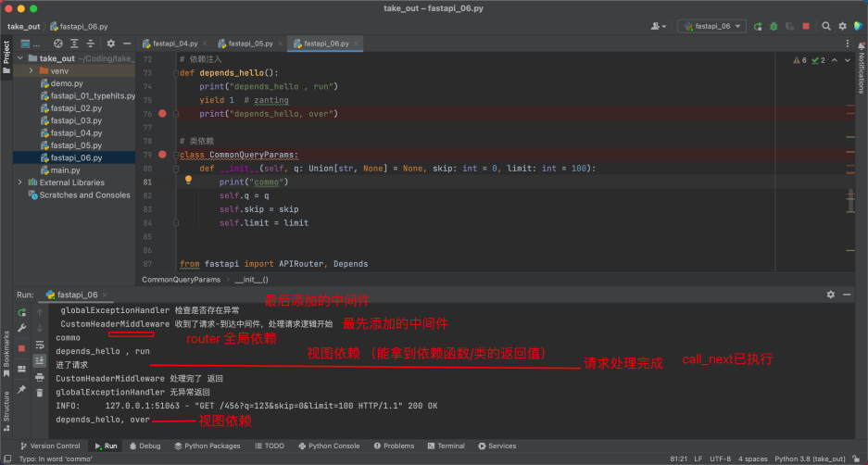Open the fastapi_06 run configuration dropdown
Screen dimensions: 868x465
711,27
